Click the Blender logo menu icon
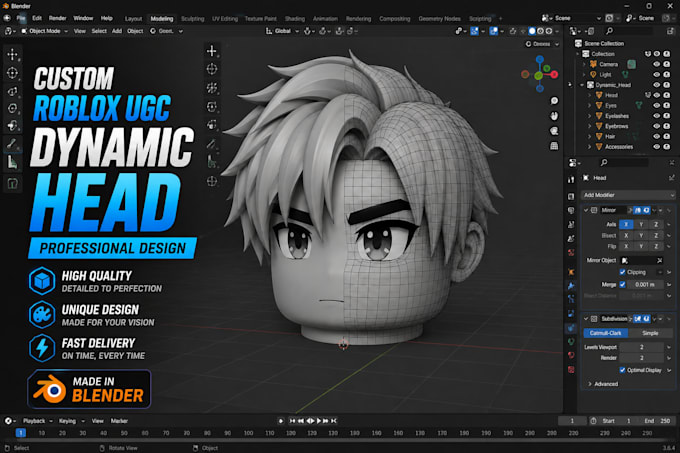Screen dimensions: 680x453 tap(7, 18)
